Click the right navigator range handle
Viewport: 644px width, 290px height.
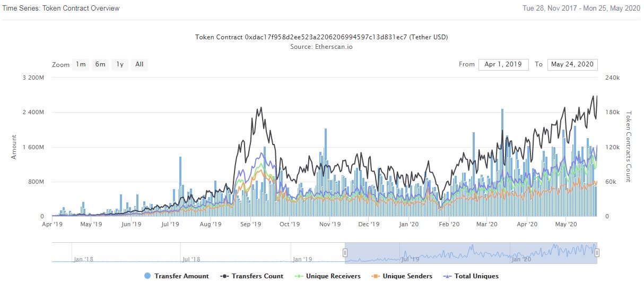(597, 253)
